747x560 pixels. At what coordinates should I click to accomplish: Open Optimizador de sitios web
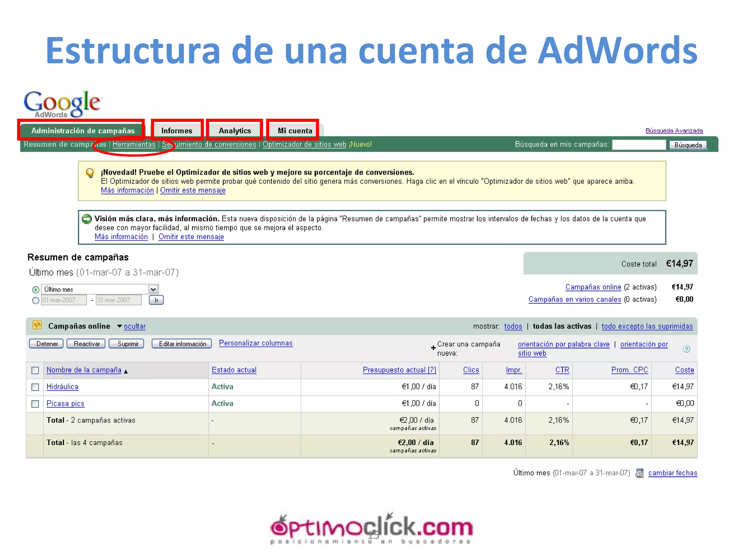point(305,144)
